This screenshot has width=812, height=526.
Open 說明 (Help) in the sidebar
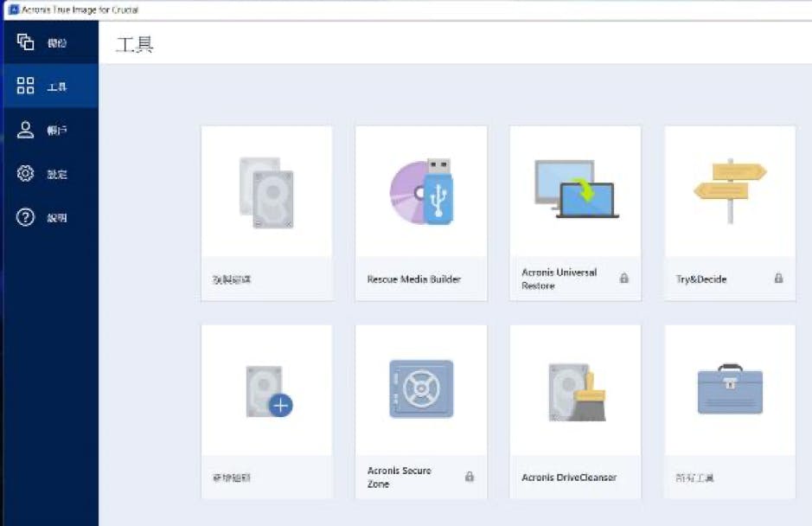tap(49, 218)
